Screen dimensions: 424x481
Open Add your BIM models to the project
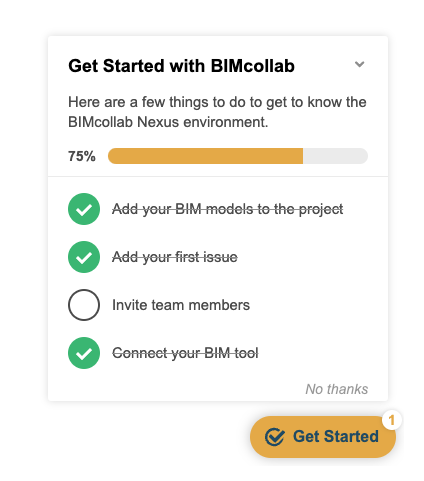[x=228, y=209]
